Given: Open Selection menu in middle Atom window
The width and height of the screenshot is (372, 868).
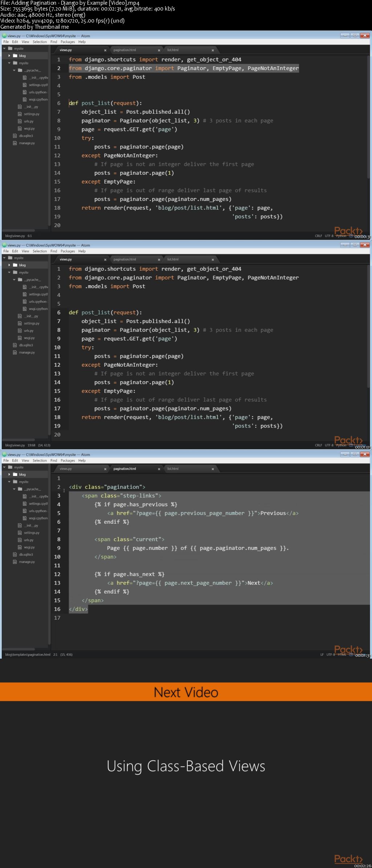Looking at the screenshot, I should (40, 251).
